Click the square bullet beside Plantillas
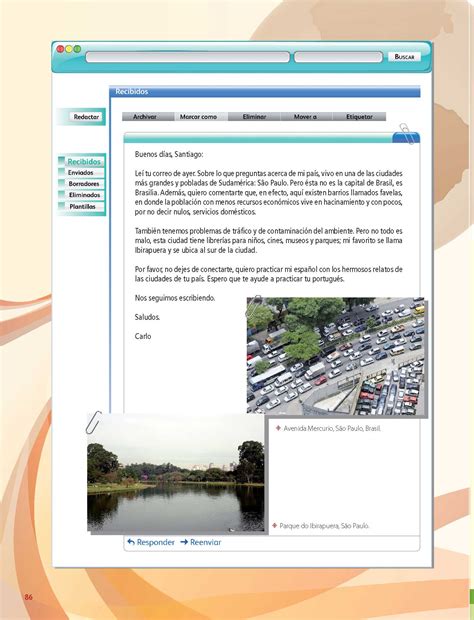The image size is (474, 620). [61, 206]
